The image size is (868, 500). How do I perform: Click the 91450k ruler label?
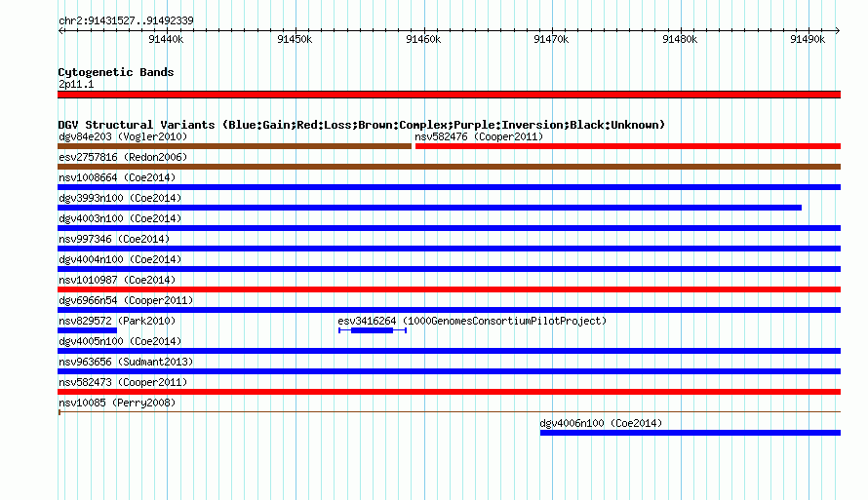(295, 39)
